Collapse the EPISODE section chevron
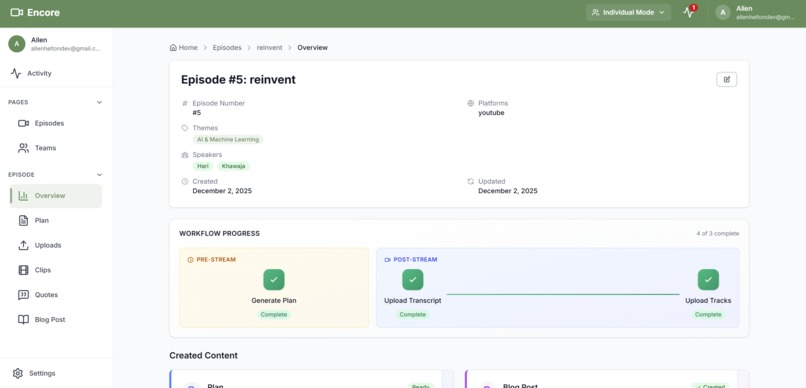Screen dimensions: 806x388 tap(99, 175)
